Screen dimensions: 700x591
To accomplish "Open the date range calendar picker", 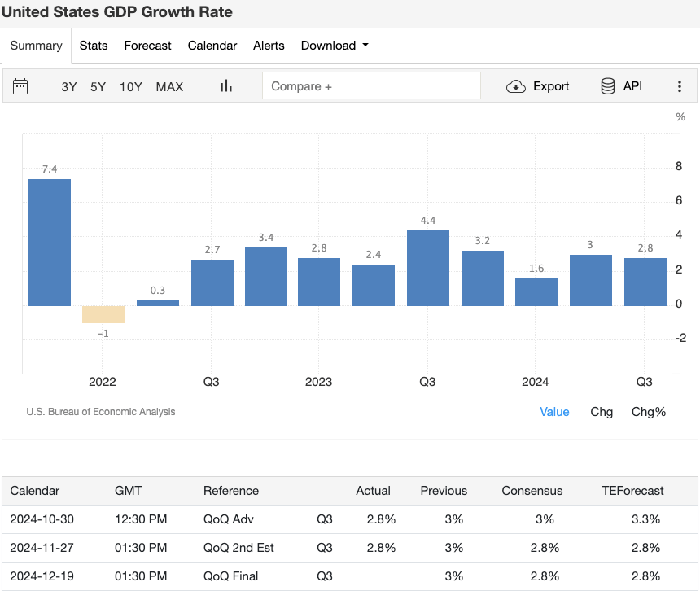I will pos(22,85).
